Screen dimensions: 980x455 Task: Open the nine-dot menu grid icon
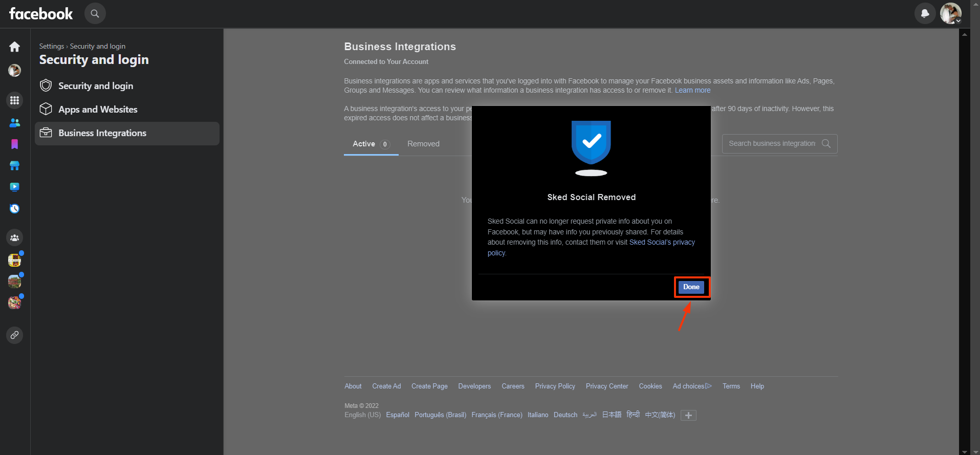(14, 100)
